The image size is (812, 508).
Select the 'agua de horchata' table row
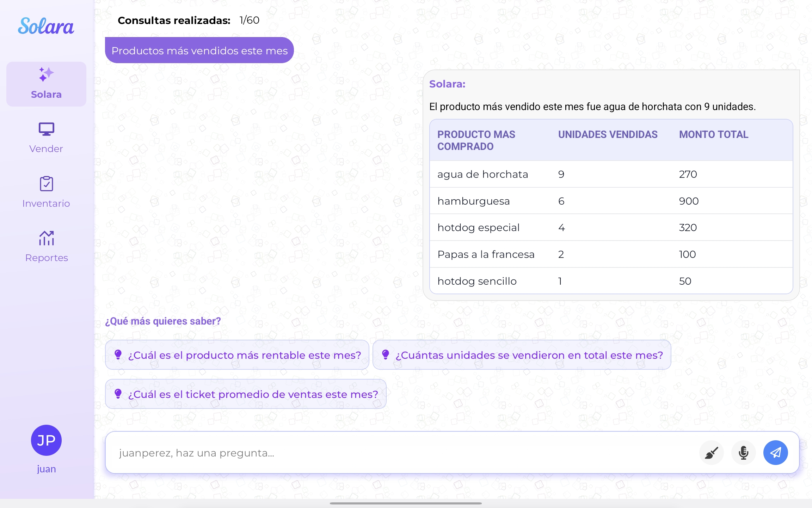coord(611,174)
